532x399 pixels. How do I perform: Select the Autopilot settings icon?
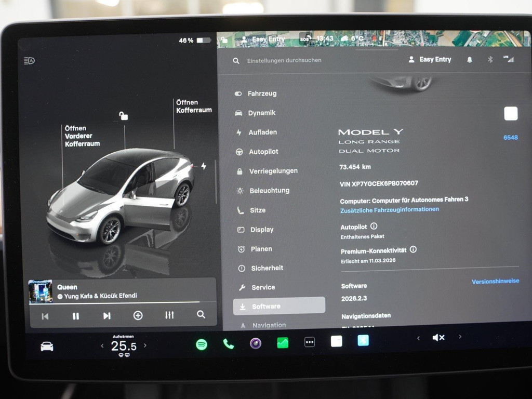coord(240,152)
